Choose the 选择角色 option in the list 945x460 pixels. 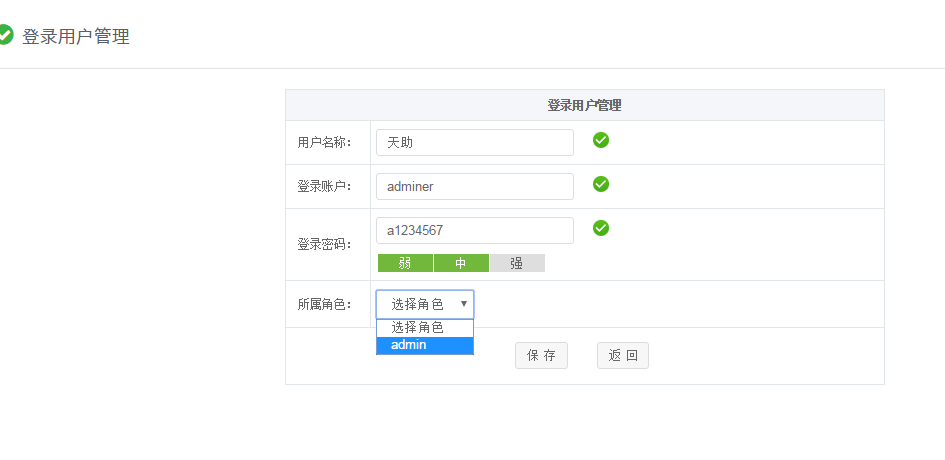(425, 328)
